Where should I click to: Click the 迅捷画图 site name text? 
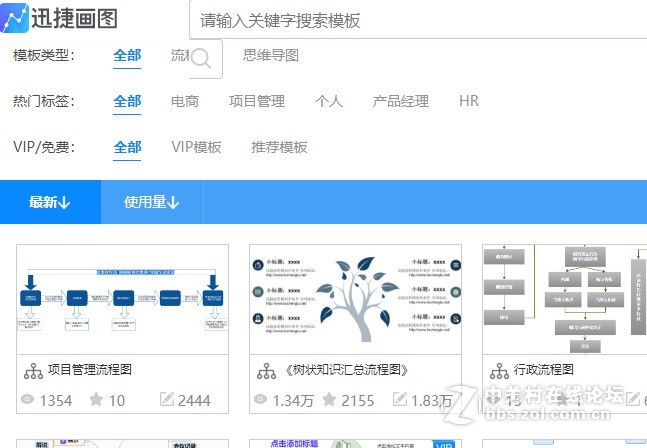(x=75, y=19)
